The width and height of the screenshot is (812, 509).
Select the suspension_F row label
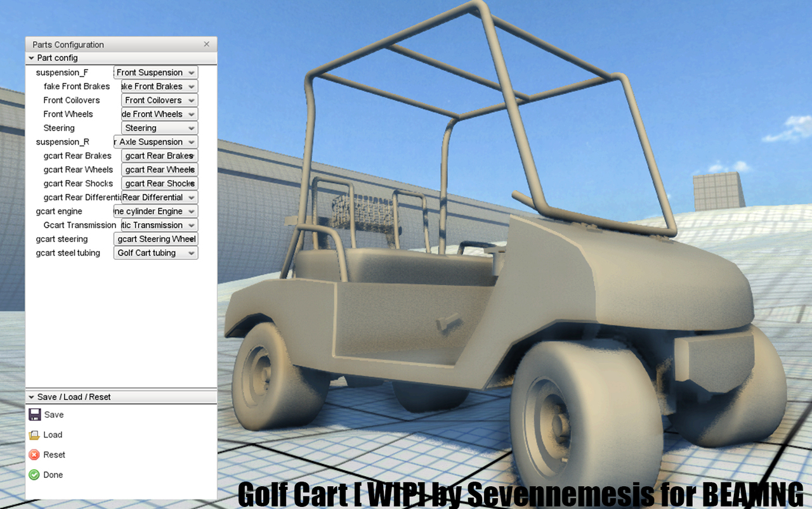[x=62, y=72]
